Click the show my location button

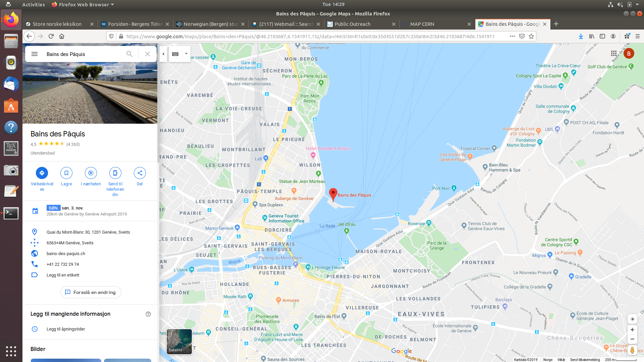[x=632, y=319]
